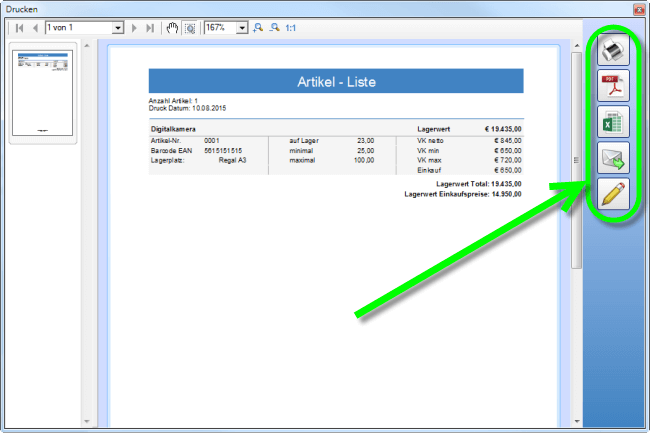Send the report by email
The width and height of the screenshot is (650, 433).
(x=613, y=158)
